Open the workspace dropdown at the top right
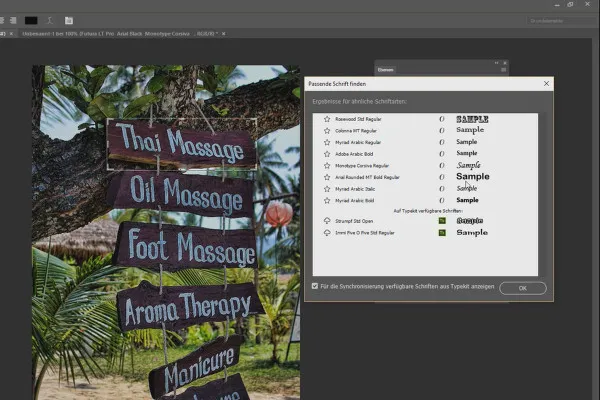 [562, 21]
